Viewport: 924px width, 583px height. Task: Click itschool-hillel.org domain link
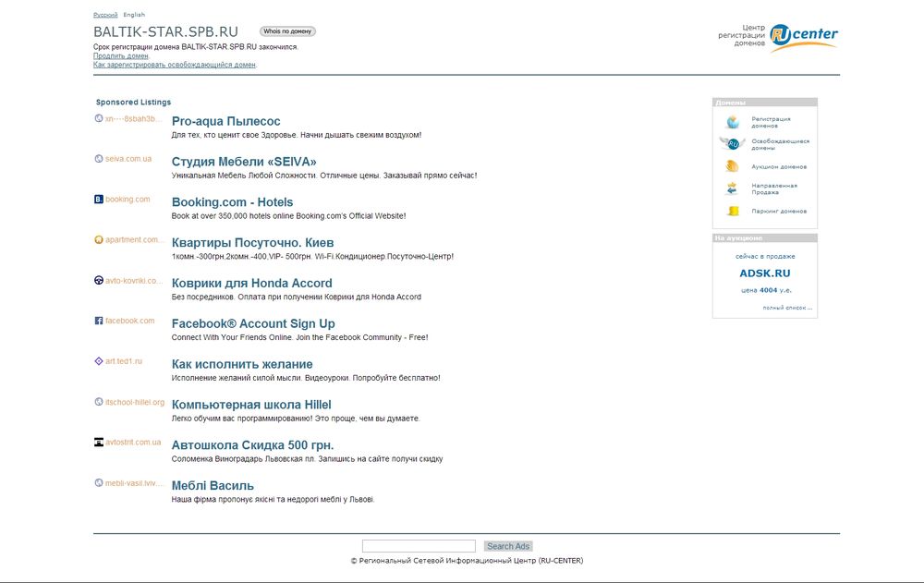tap(135, 402)
